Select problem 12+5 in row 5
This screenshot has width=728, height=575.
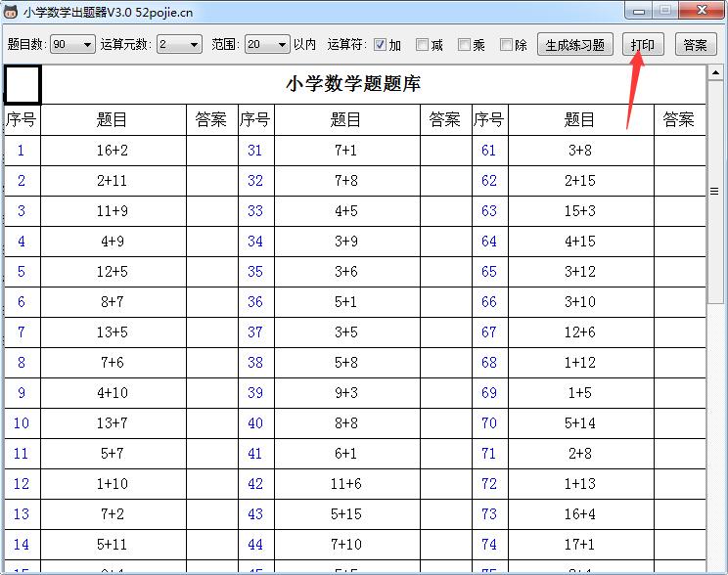coord(113,272)
